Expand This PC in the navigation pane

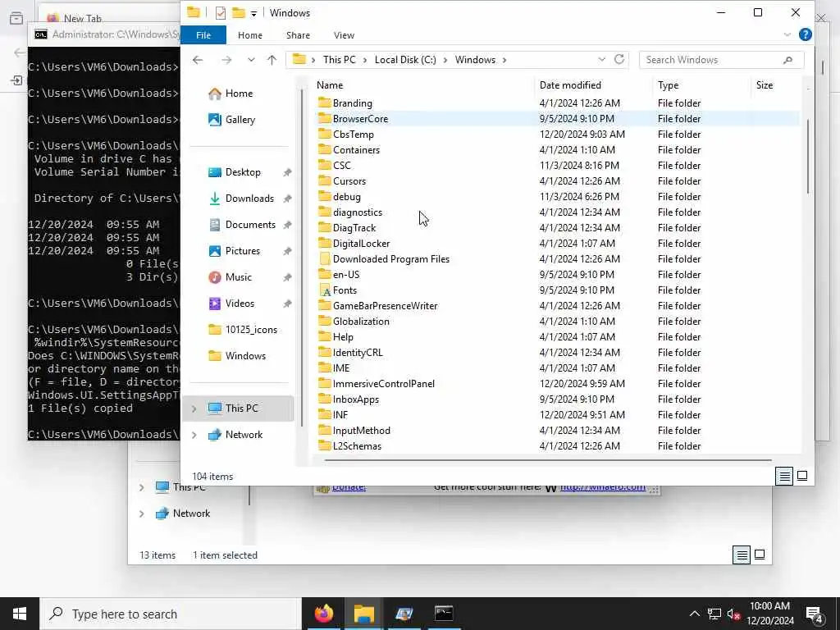coord(194,409)
